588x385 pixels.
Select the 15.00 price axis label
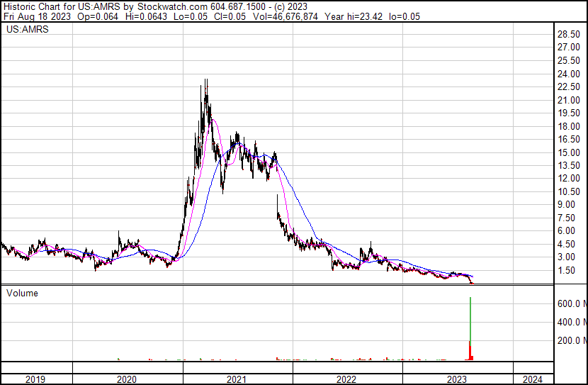(569, 152)
